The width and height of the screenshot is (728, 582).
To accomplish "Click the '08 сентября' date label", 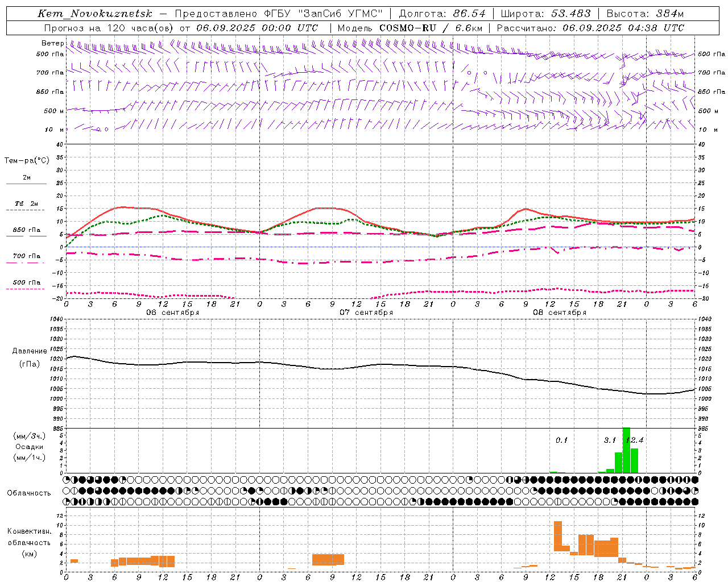I will [x=560, y=313].
